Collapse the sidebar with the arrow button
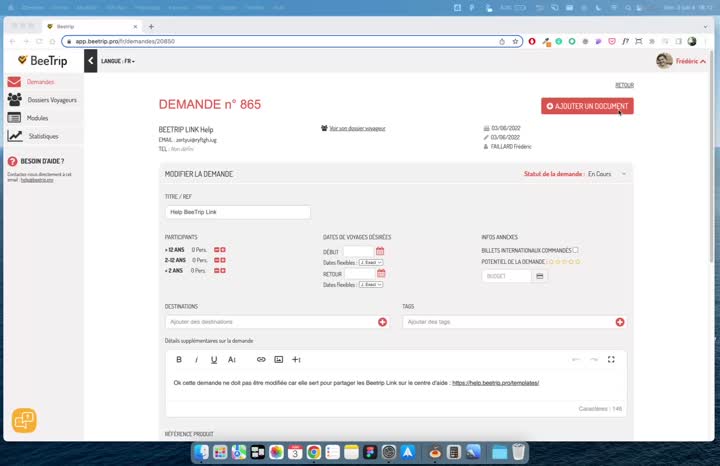Viewport: 720px width, 466px height. 91,61
